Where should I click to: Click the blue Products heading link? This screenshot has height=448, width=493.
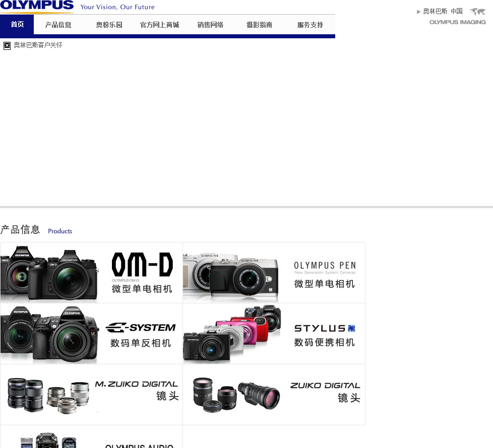pyautogui.click(x=60, y=231)
